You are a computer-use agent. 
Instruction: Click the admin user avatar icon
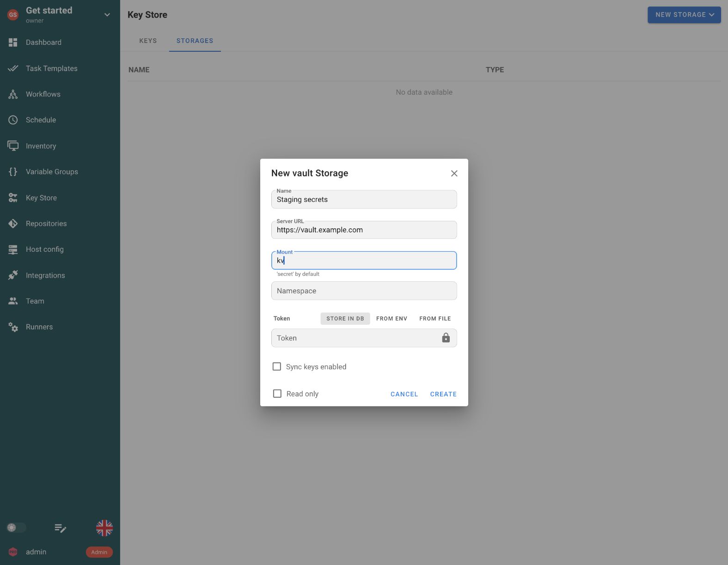click(x=13, y=552)
